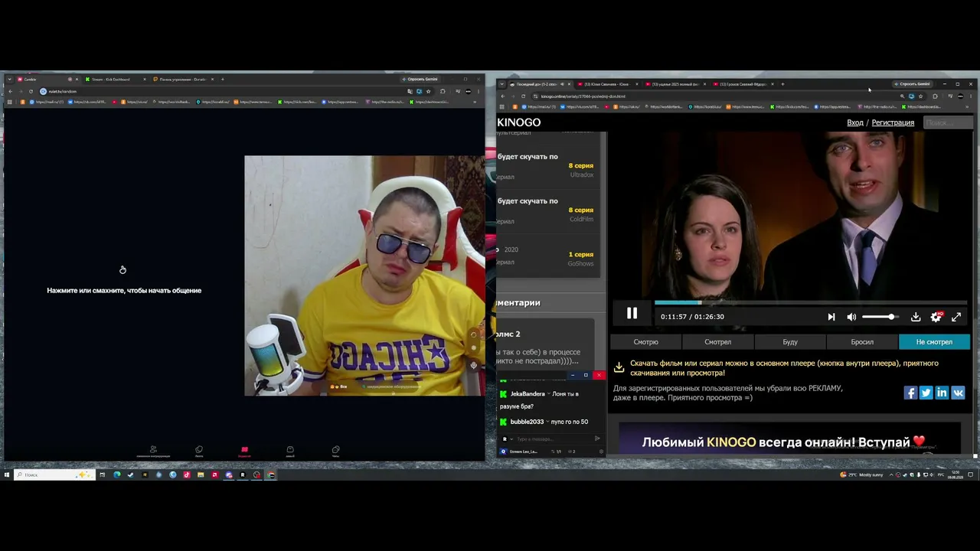Click Спросить Gemini in the right browser
980x551 pixels.
913,84
